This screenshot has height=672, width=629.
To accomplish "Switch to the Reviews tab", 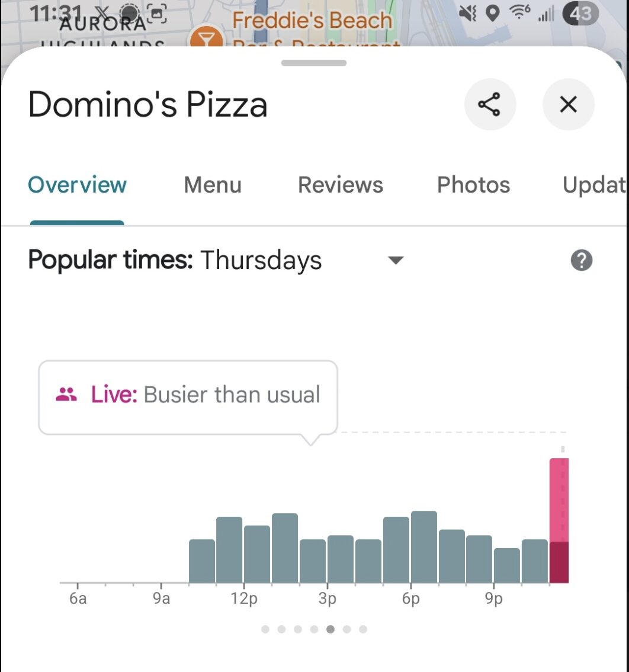I will coord(340,185).
